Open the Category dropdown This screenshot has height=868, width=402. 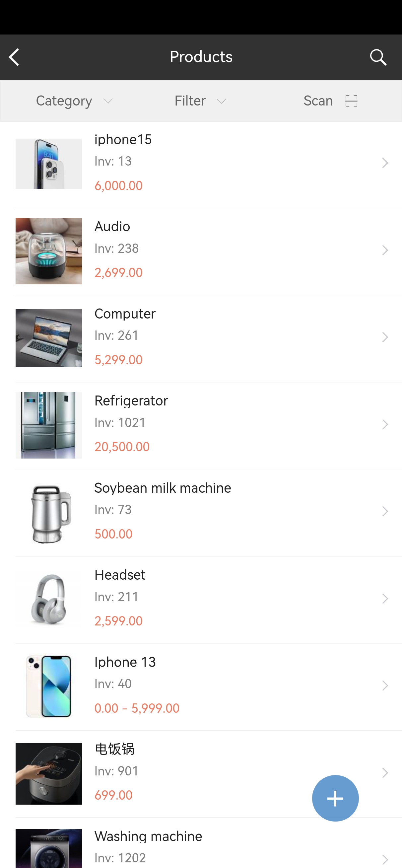74,101
